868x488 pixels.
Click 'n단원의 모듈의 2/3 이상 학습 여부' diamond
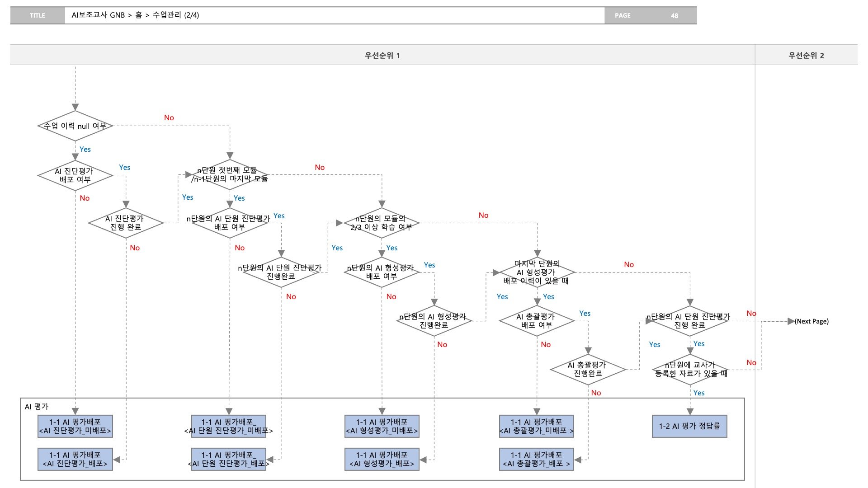pos(382,223)
